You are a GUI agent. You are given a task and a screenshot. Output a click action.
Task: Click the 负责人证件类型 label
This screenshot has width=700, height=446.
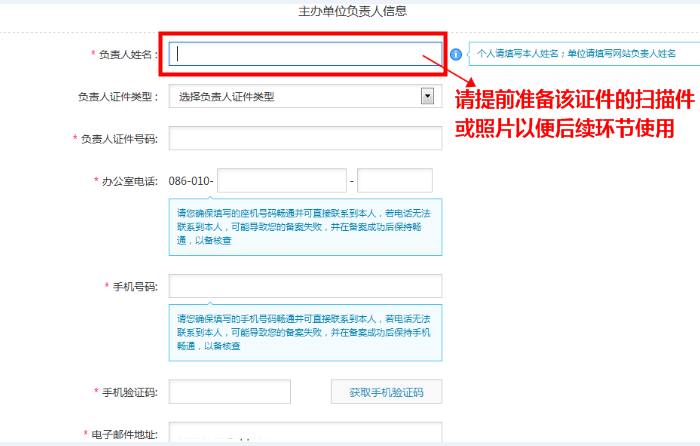tap(118, 97)
